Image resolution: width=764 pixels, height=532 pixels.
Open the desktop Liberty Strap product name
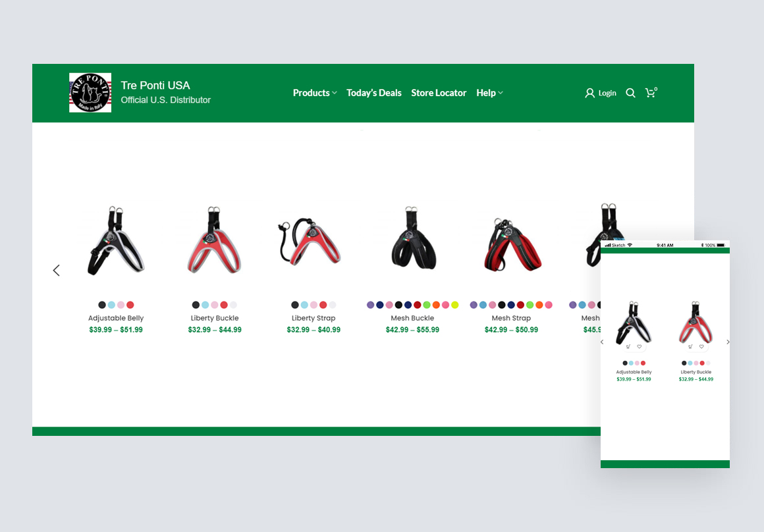pos(314,318)
